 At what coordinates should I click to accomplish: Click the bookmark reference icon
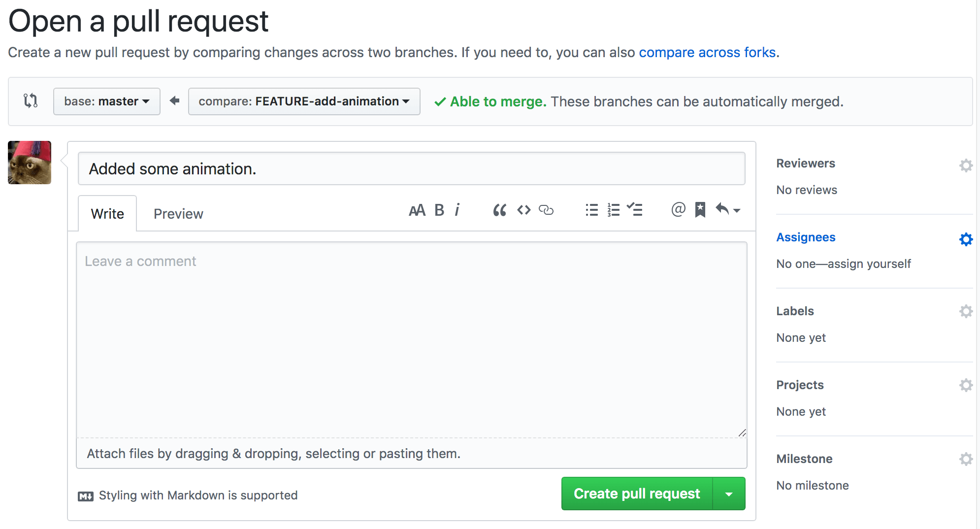[x=700, y=210]
